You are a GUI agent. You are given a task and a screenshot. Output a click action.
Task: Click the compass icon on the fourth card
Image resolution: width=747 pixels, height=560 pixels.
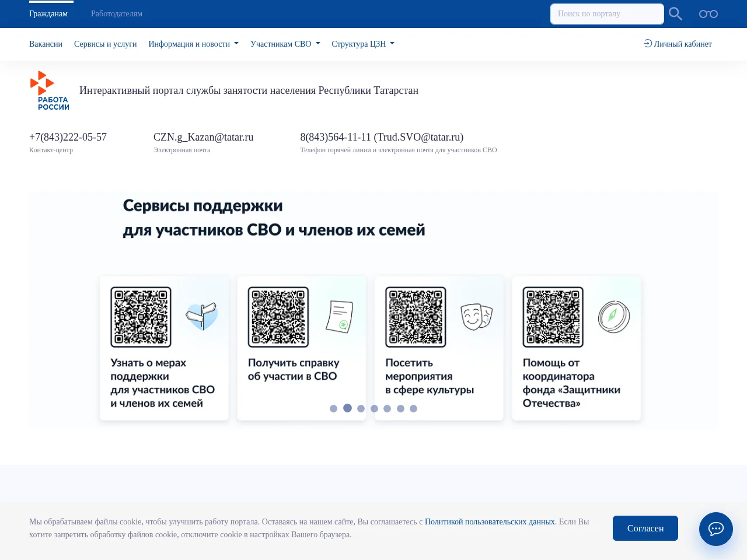[x=614, y=316]
